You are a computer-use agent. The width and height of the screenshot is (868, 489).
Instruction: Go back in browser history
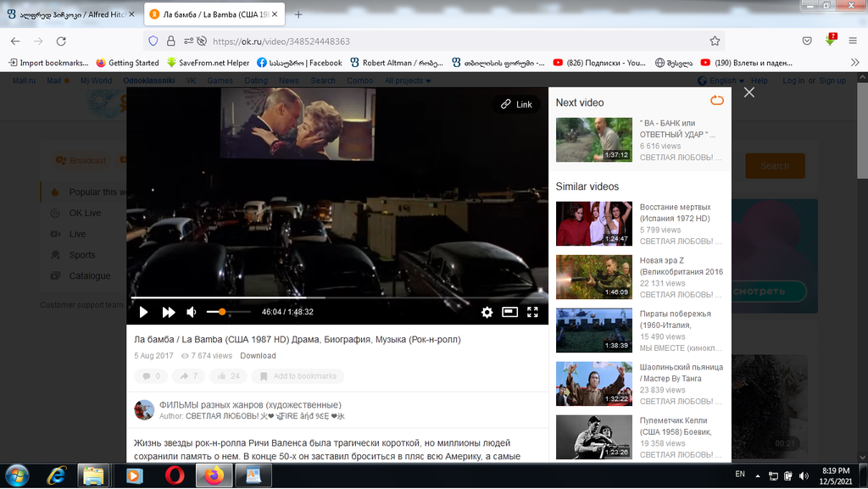pos(15,41)
